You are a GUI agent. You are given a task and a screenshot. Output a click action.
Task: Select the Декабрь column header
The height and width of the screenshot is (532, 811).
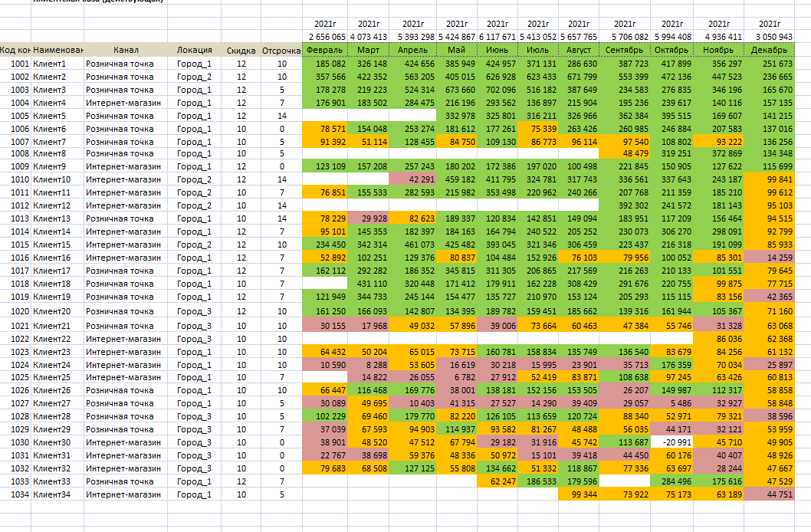point(769,50)
